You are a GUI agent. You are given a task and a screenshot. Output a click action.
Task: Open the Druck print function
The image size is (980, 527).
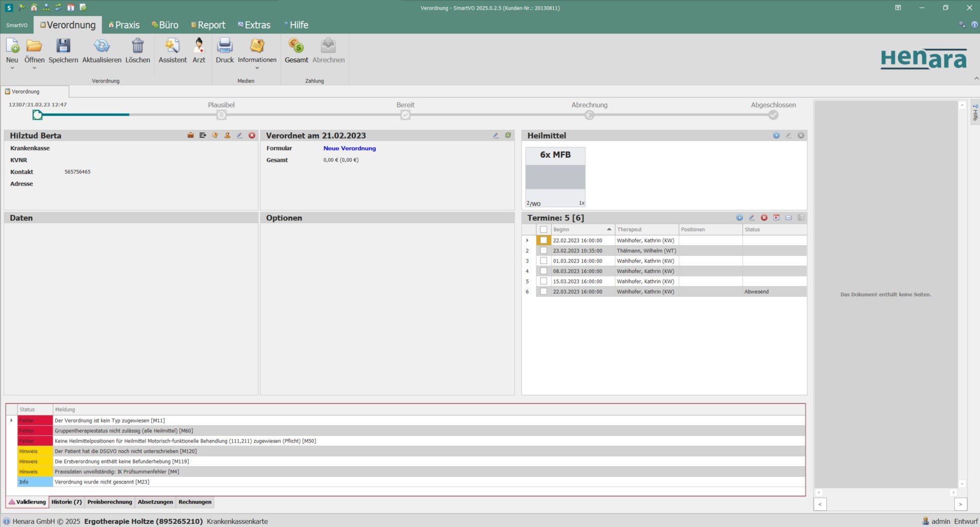(x=224, y=51)
